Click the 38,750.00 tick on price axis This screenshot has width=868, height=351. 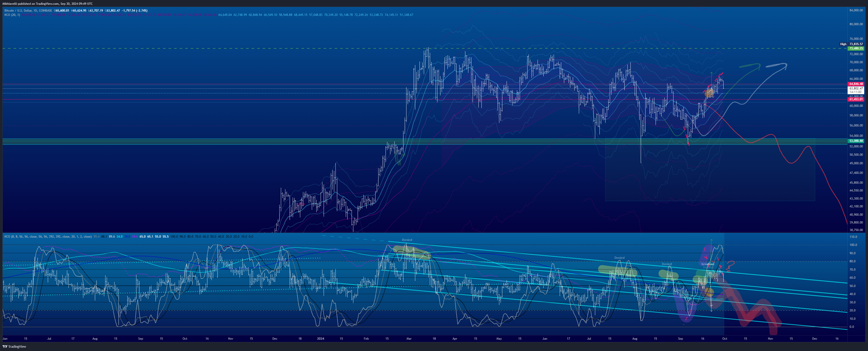pos(856,230)
